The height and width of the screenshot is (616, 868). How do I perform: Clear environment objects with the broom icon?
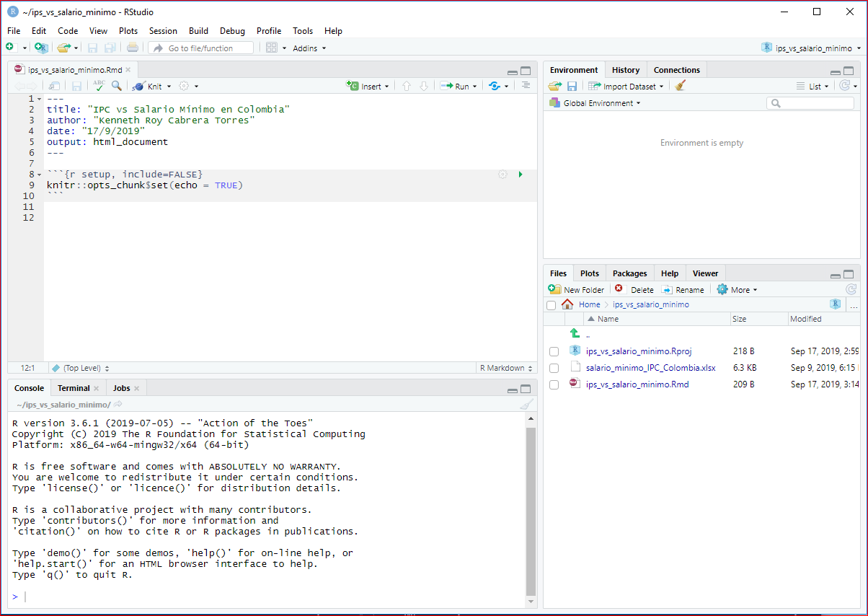[x=681, y=86]
